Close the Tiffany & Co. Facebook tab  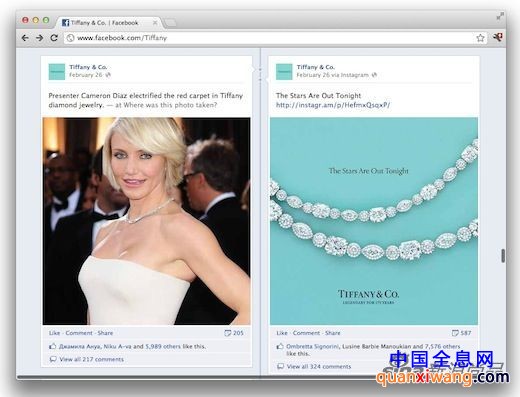pos(155,23)
